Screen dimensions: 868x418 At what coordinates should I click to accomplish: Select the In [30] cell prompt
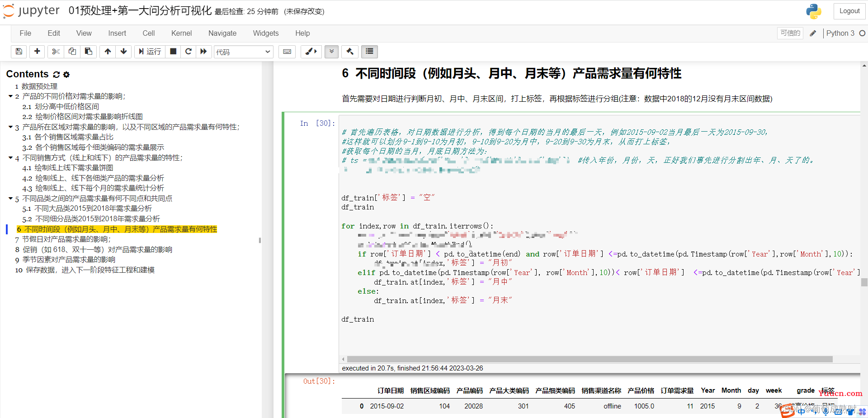(317, 123)
